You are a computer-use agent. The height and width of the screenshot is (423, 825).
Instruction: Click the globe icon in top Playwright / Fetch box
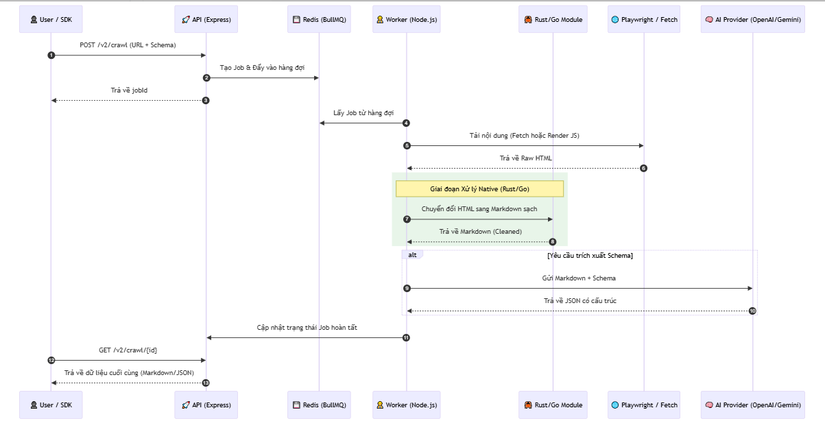point(614,19)
